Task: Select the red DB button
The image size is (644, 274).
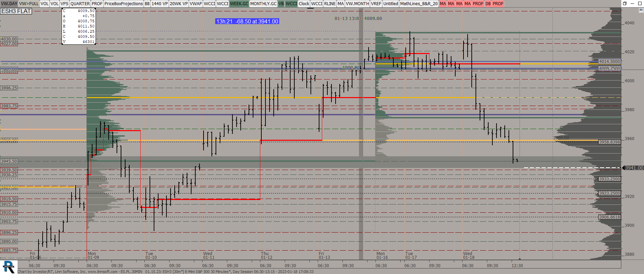Action: point(488,4)
